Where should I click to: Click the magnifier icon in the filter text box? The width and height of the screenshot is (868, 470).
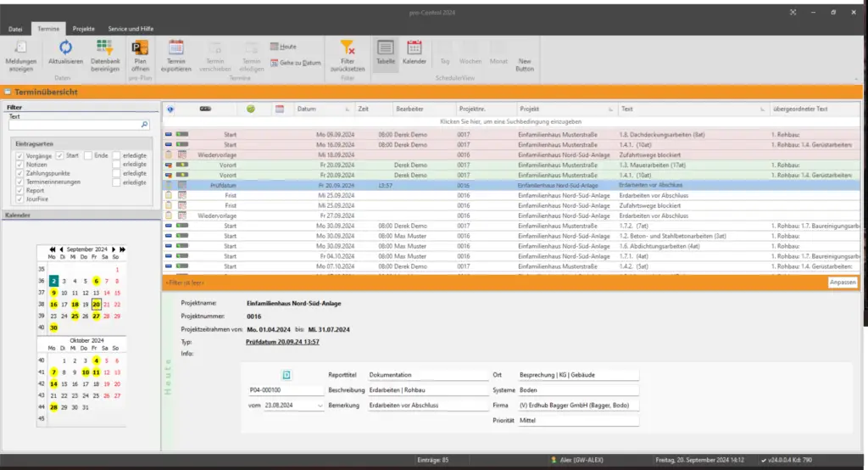point(144,125)
